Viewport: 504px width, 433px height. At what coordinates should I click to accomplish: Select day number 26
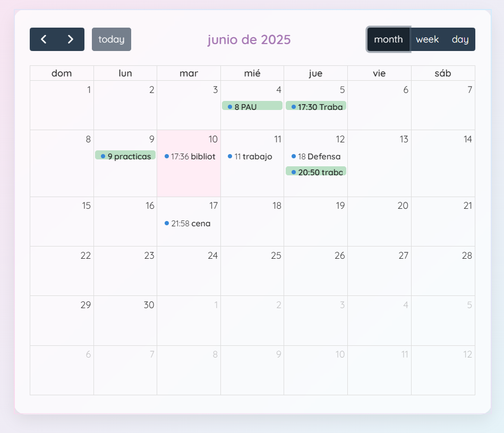[x=340, y=256]
